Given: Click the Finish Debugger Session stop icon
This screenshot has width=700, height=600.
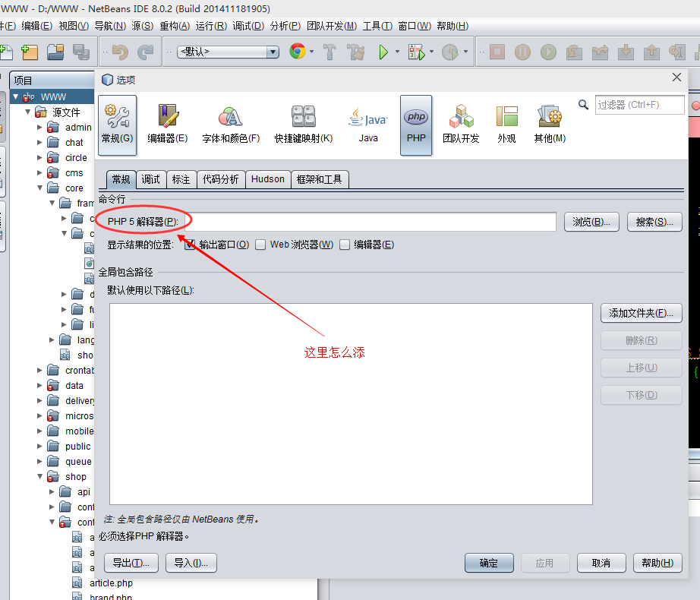Looking at the screenshot, I should [497, 52].
